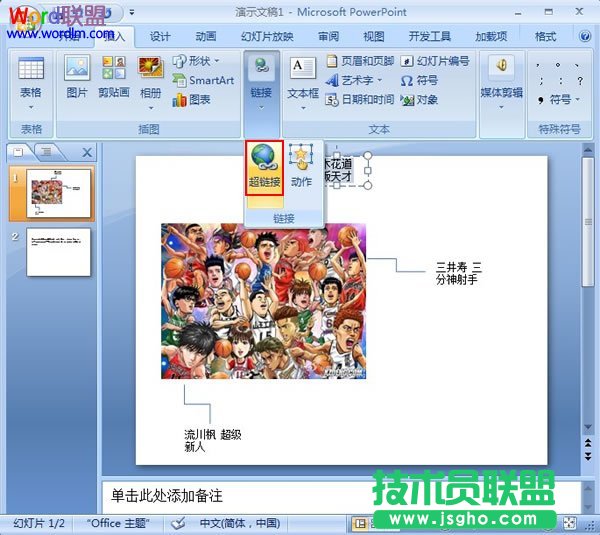Click the Previous Slide double-arrow button
This screenshot has height=535, width=600.
pos(588,443)
